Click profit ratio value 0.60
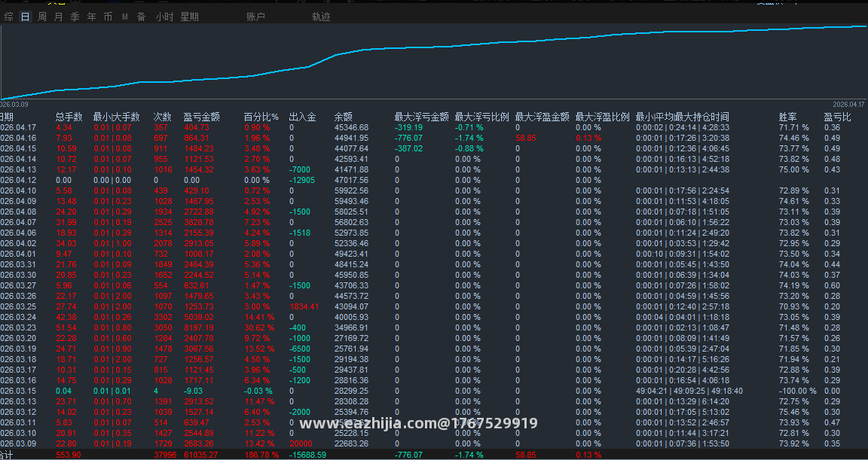The image size is (868, 460). tap(832, 285)
